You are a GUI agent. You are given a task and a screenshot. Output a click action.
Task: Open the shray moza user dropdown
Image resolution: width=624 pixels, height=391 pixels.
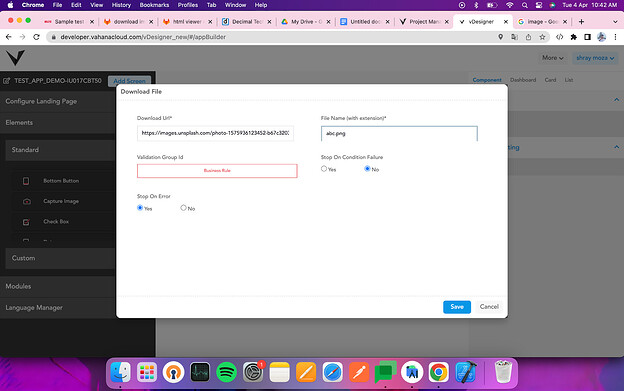[x=595, y=58]
